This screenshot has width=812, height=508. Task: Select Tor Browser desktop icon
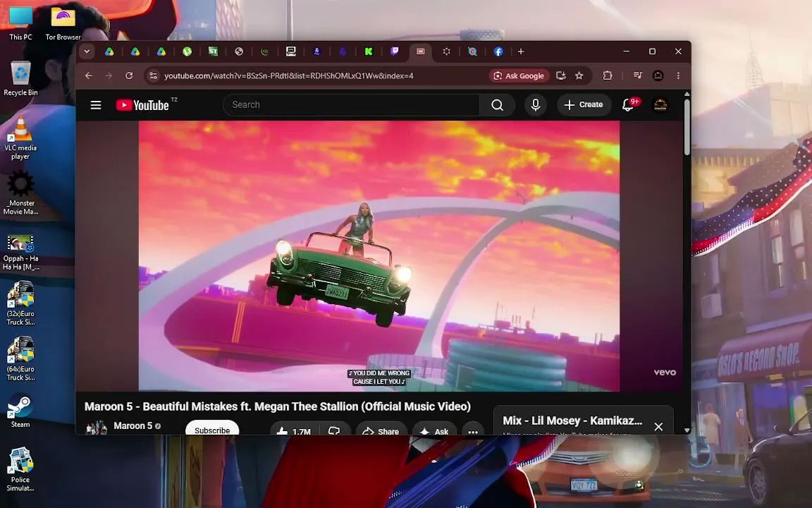coord(63,23)
